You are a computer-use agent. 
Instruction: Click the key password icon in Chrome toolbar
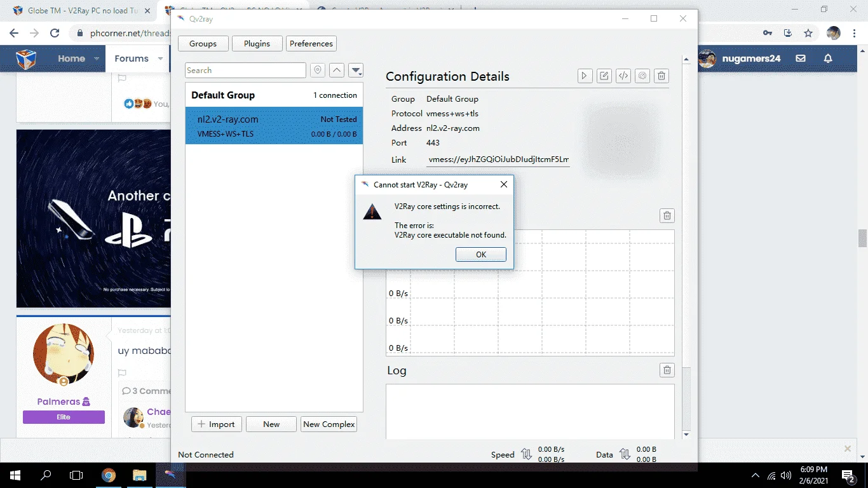(x=768, y=33)
